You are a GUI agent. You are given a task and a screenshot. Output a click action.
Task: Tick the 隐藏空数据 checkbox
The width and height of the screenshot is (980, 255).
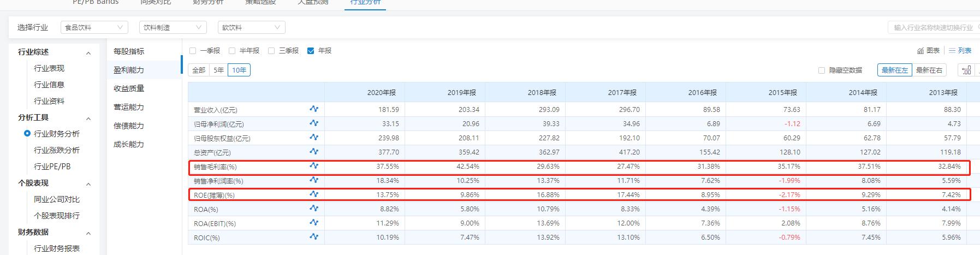tap(822, 70)
